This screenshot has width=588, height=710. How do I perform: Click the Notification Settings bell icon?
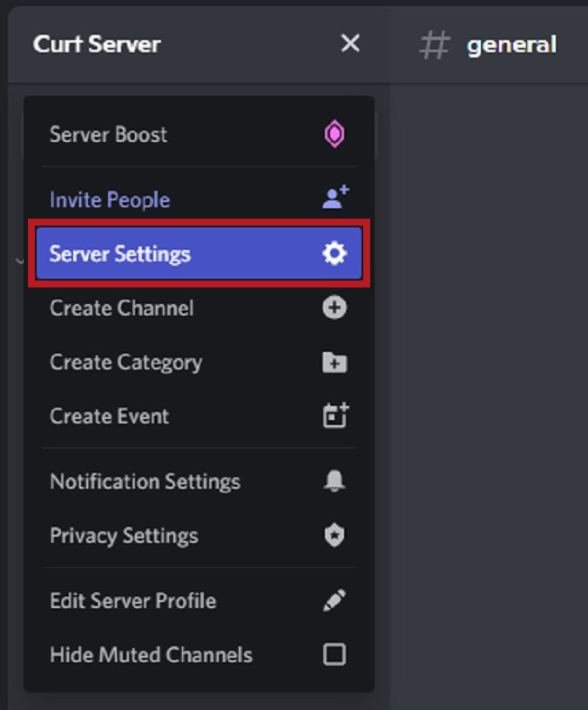click(335, 482)
